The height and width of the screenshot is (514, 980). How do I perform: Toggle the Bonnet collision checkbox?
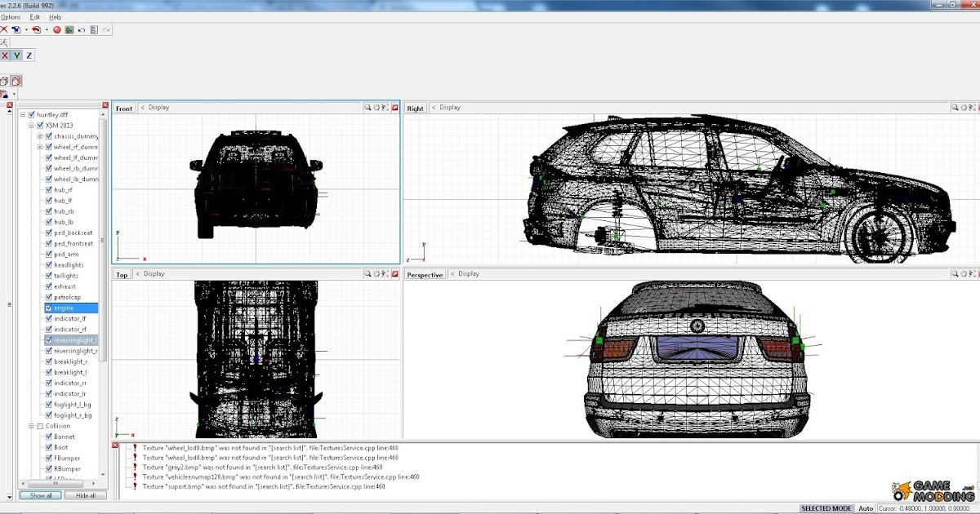[49, 436]
